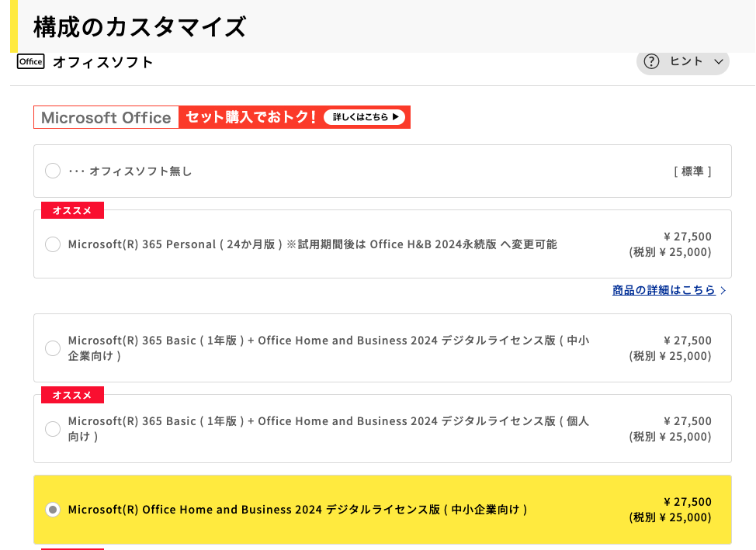Expand the ヒント dropdown chevron
The height and width of the screenshot is (550, 756).
click(x=719, y=62)
